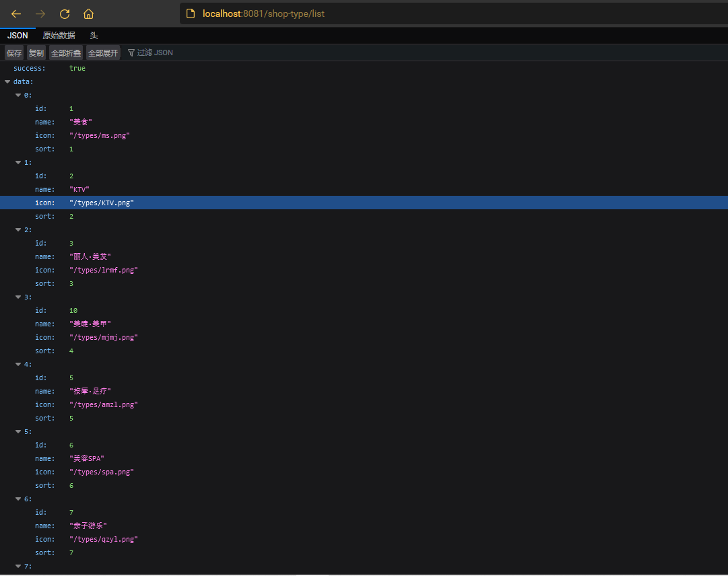
Task: Collapse array item 5
Action: pyautogui.click(x=18, y=431)
